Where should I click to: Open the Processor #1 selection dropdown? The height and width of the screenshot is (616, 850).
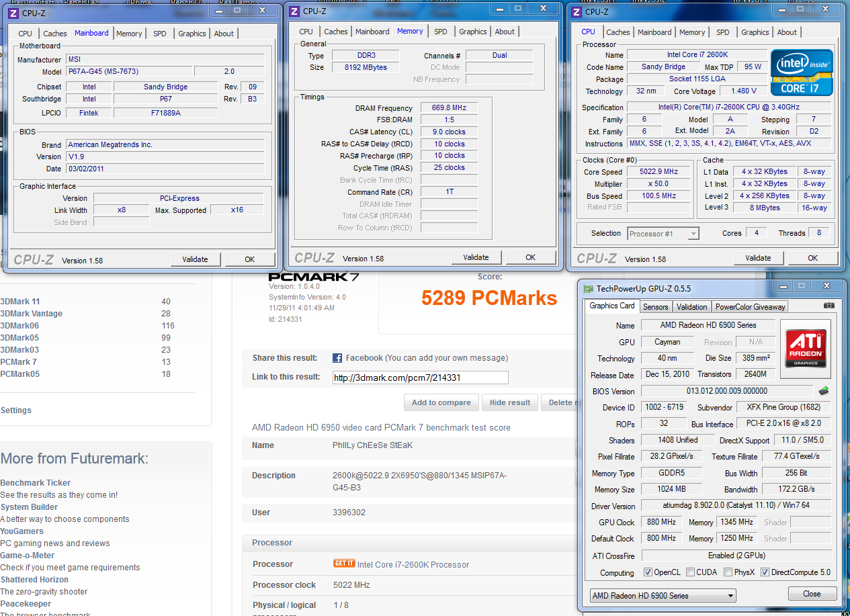coord(663,234)
